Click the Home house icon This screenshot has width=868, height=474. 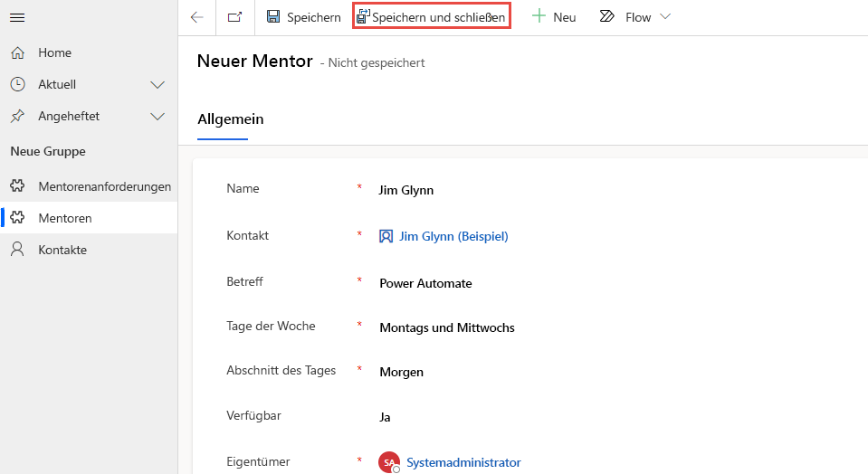tap(18, 52)
